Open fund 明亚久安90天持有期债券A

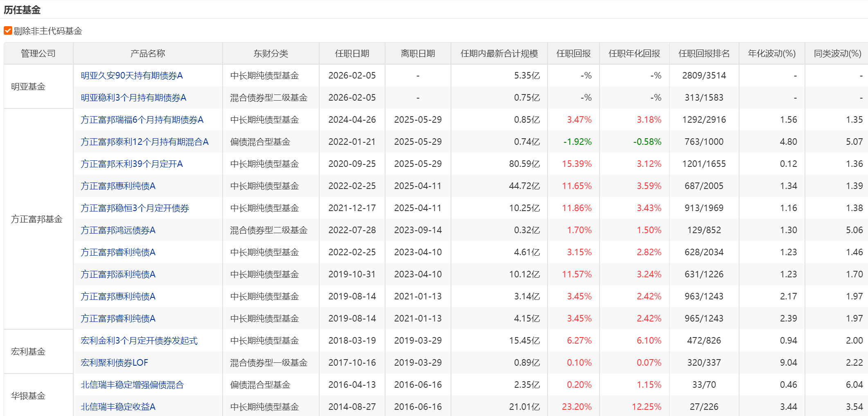(131, 76)
